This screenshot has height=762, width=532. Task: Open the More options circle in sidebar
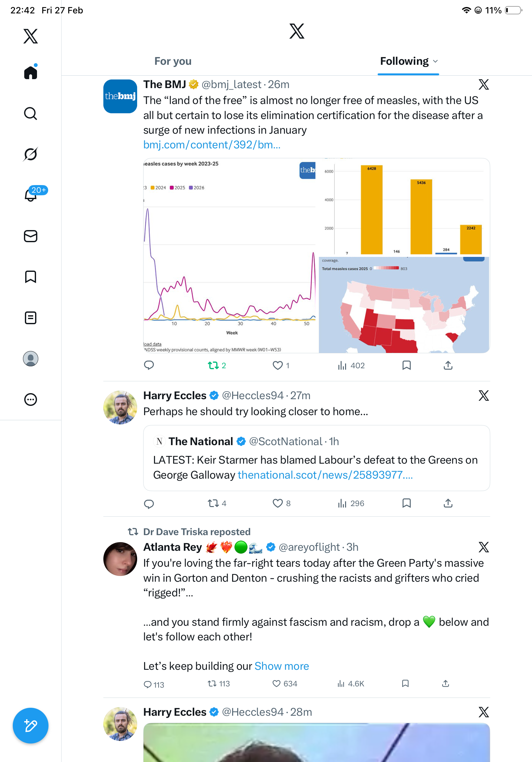(31, 399)
